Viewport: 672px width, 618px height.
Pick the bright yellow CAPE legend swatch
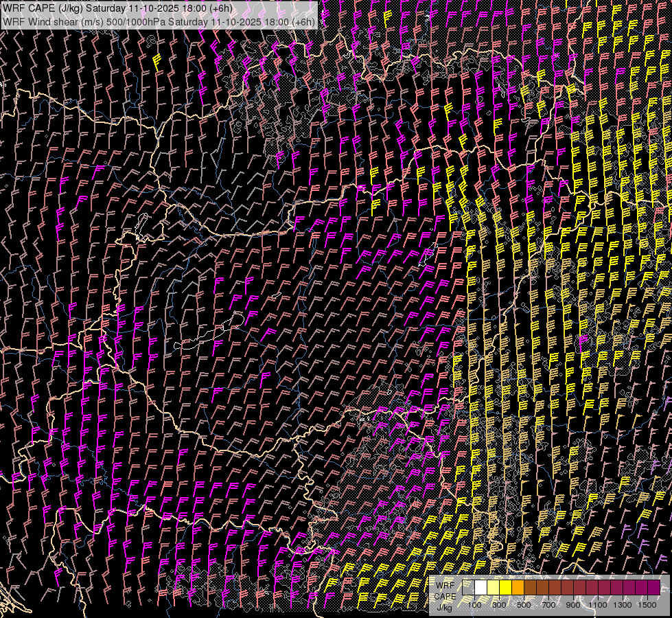(x=505, y=588)
